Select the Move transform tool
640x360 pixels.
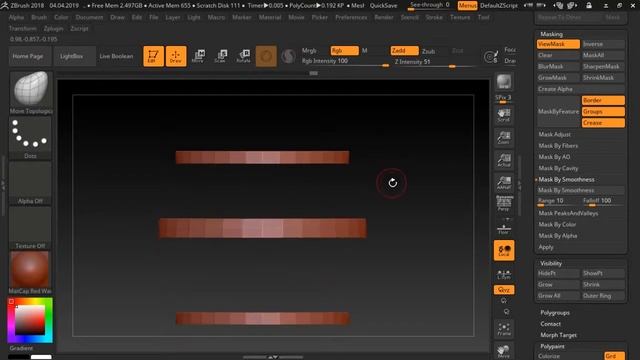tap(198, 56)
